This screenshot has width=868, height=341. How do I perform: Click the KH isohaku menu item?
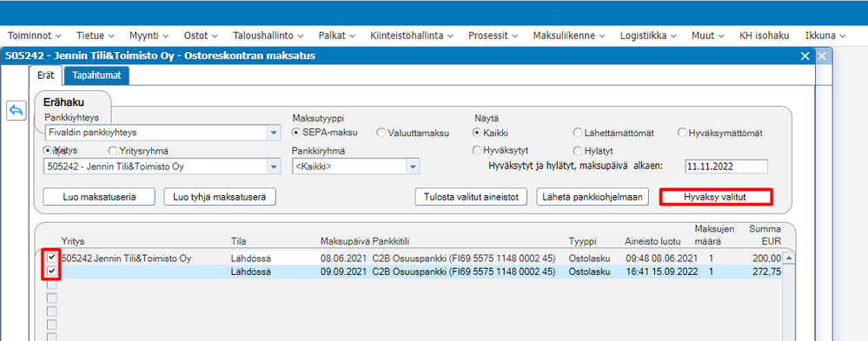click(x=764, y=36)
